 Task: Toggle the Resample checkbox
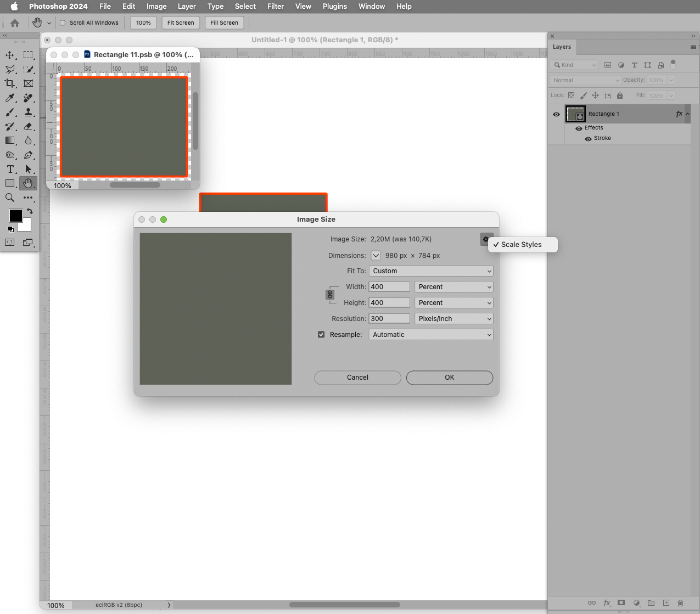tap(321, 334)
